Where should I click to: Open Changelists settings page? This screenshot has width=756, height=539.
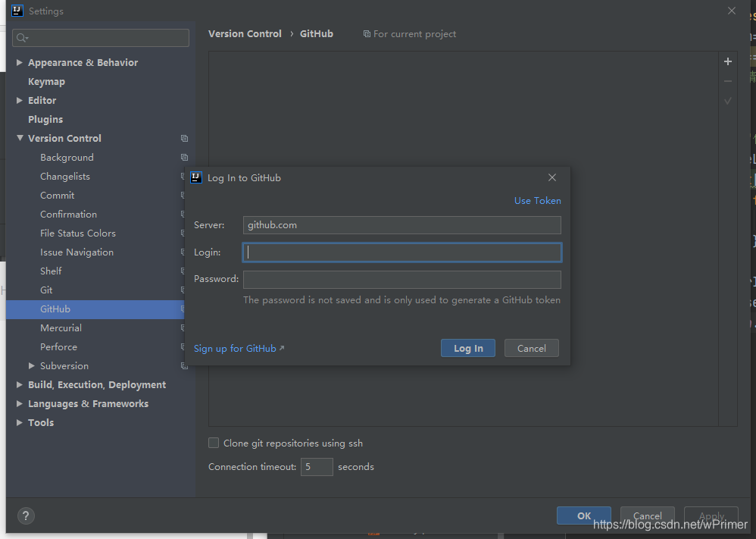pyautogui.click(x=65, y=176)
